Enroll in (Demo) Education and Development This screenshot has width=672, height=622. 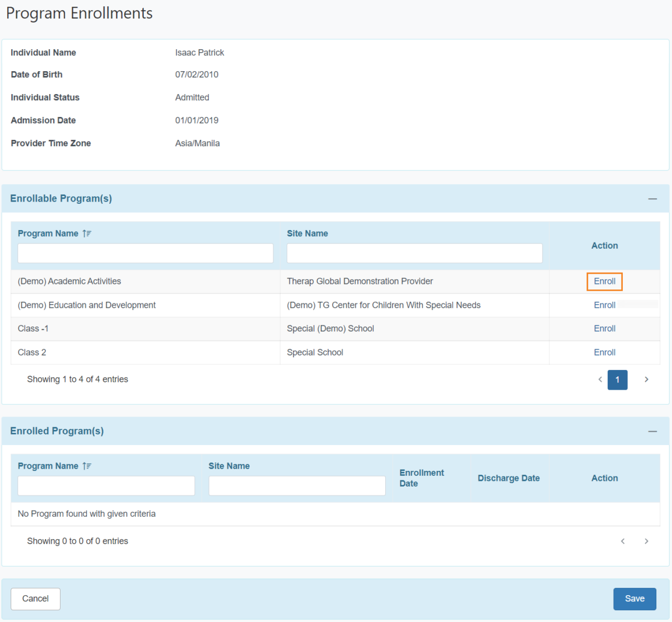pyautogui.click(x=604, y=305)
